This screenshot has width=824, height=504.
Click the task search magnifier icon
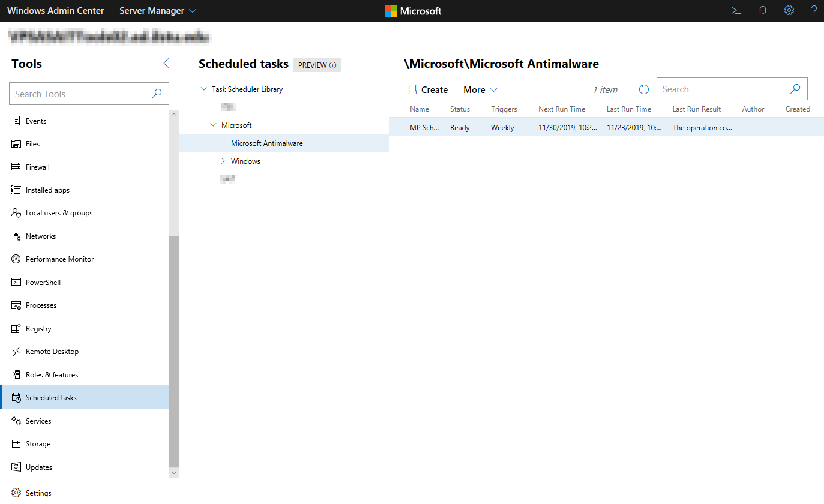795,89
